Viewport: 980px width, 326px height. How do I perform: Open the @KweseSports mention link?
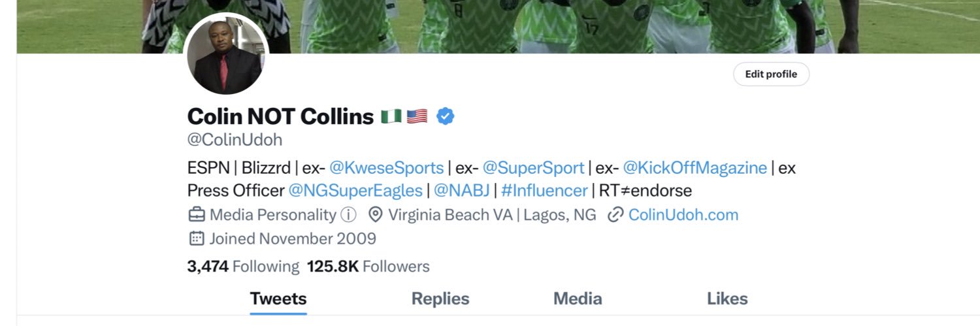pyautogui.click(x=386, y=168)
